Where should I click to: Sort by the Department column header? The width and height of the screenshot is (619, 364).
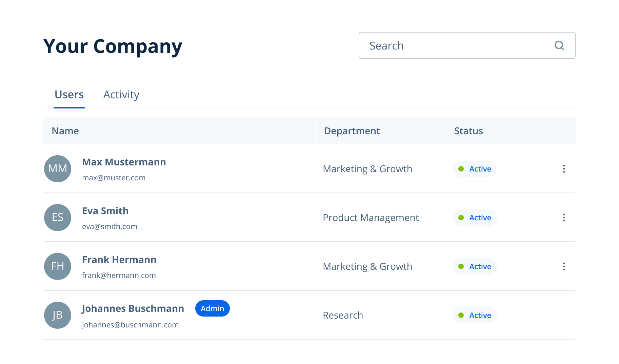coord(352,131)
